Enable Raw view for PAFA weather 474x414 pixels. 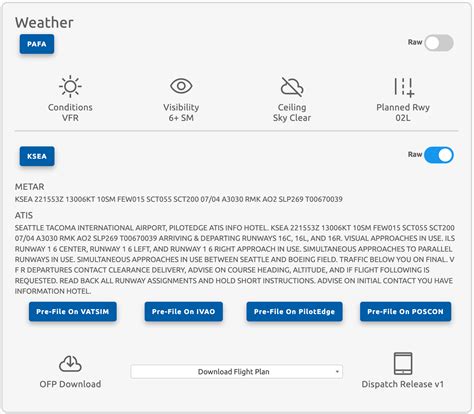(439, 43)
